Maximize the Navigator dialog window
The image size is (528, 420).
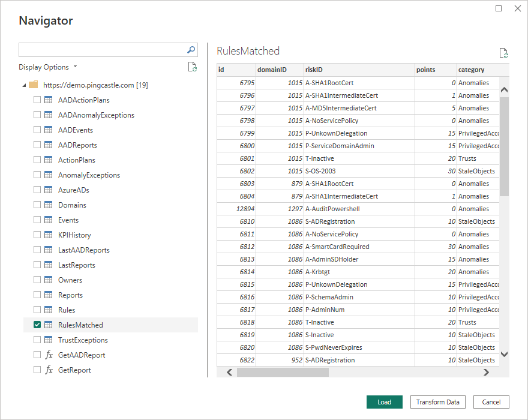coord(499,8)
